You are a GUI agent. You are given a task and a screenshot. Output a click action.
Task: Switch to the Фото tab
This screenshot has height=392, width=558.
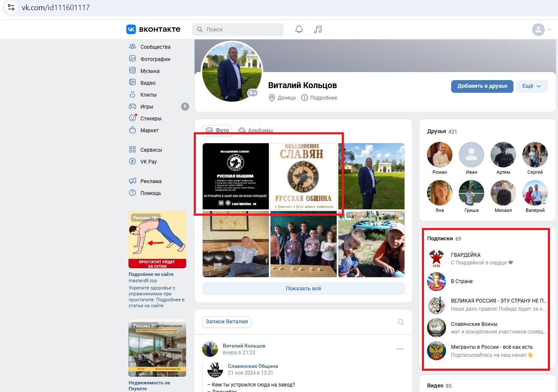217,130
